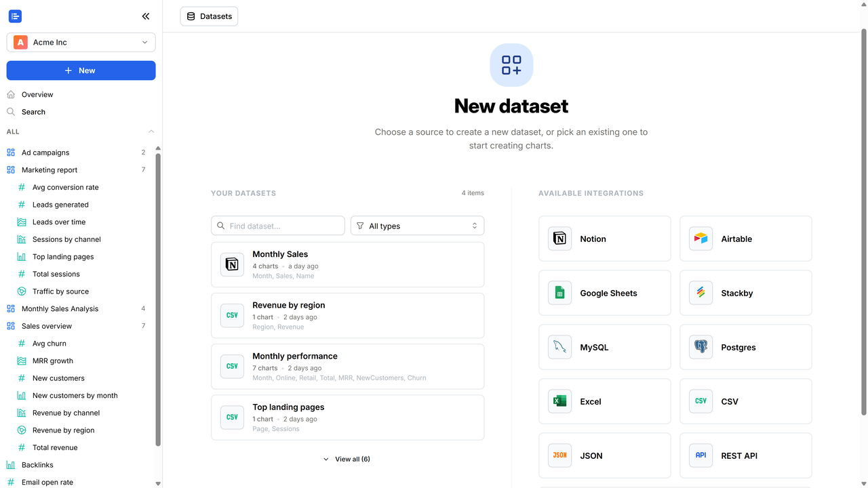Select the JSON integration
The width and height of the screenshot is (868, 488).
click(605, 455)
